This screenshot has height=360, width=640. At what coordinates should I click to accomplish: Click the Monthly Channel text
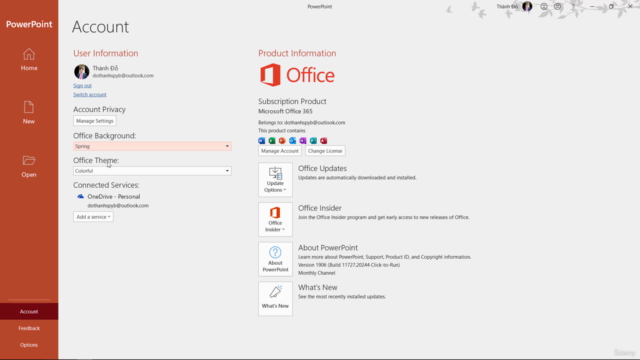pyautogui.click(x=316, y=273)
